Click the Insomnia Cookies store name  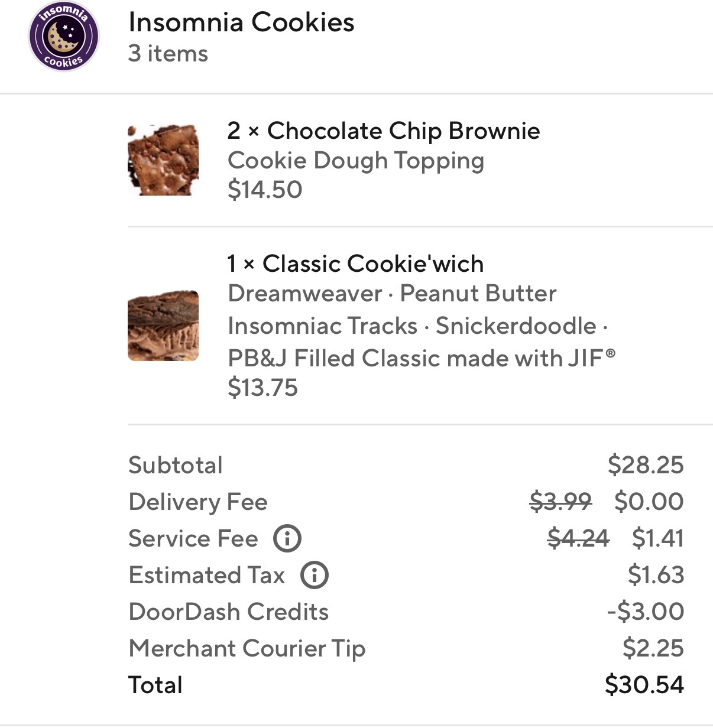point(241,22)
